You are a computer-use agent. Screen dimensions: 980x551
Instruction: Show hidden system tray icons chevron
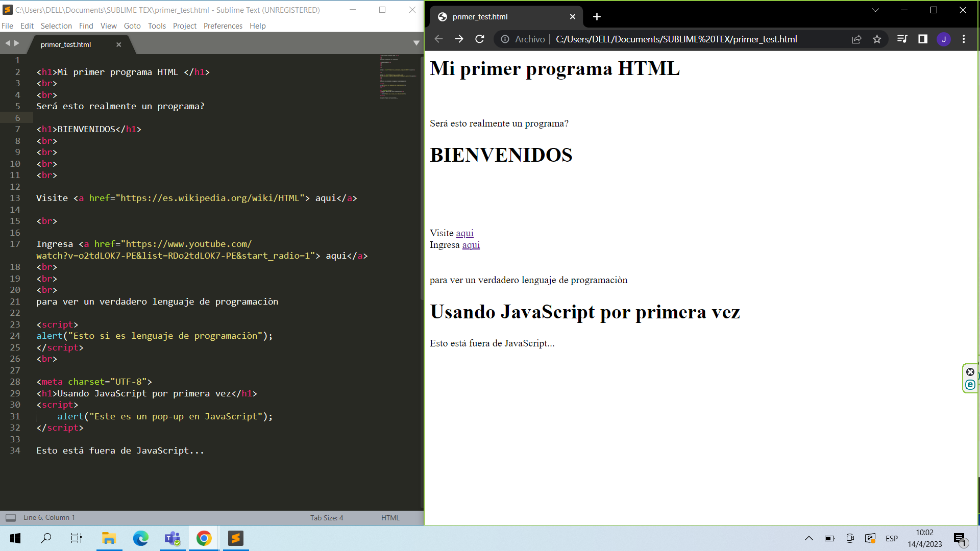809,538
